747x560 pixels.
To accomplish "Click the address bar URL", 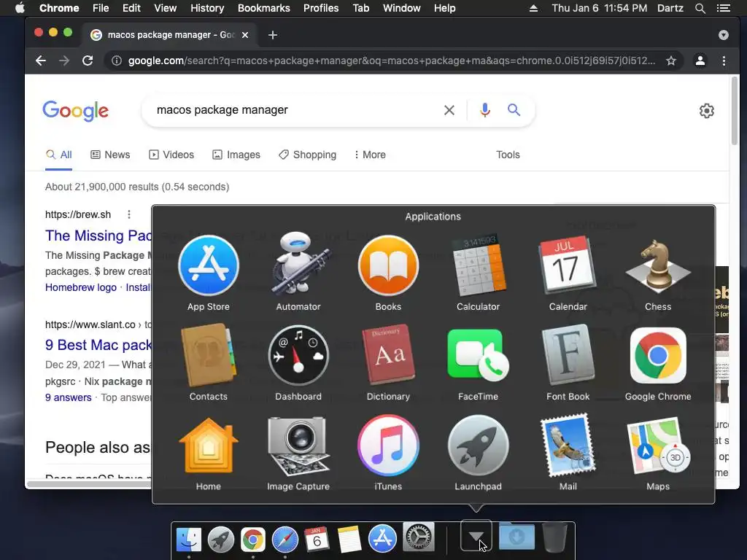I will [392, 61].
